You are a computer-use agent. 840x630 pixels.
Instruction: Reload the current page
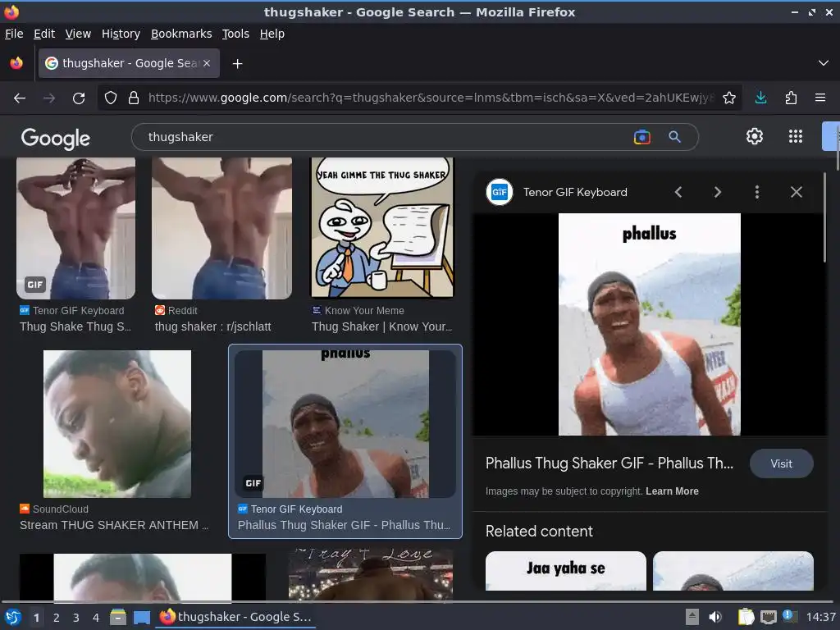click(79, 98)
